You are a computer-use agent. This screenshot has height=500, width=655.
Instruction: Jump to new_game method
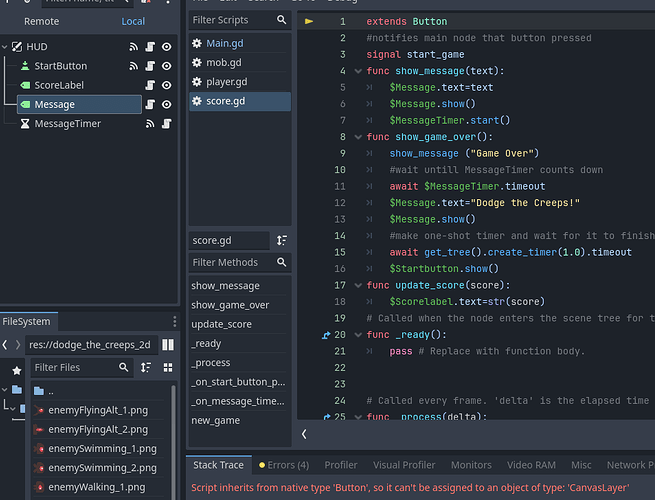240,420
